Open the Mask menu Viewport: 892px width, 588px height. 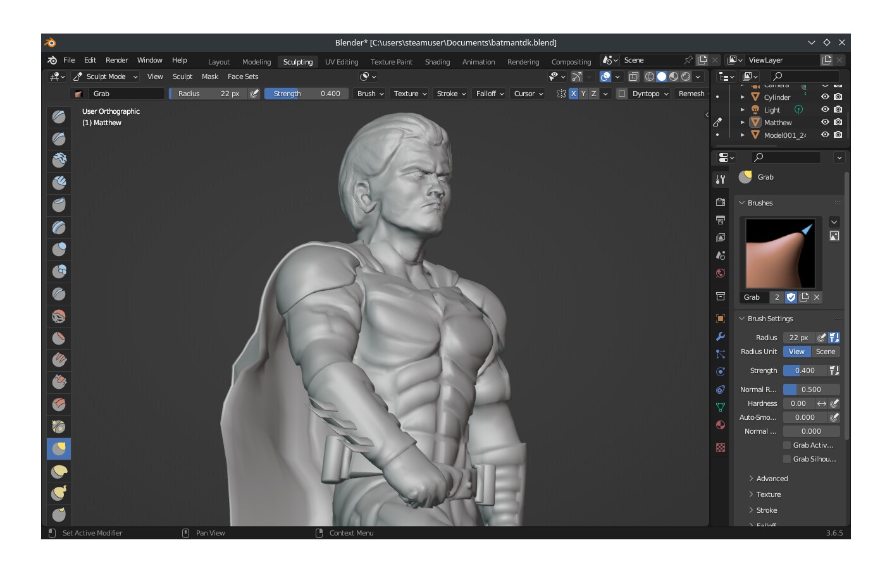click(210, 77)
